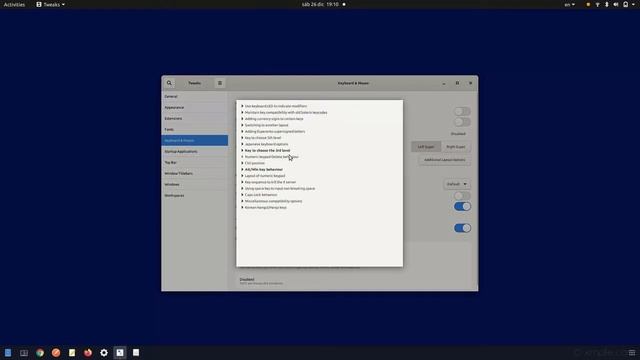Click the power icon in top bar
640x360 pixels.
coord(625,4)
